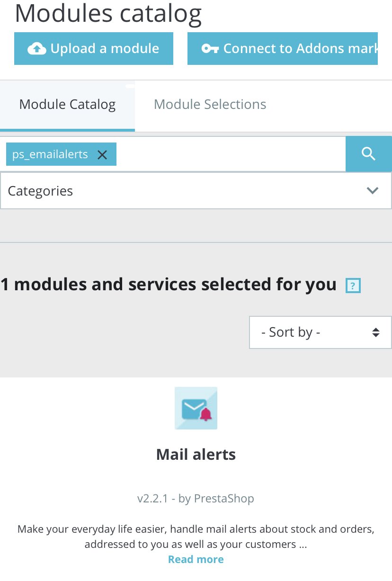Click the v2.2.1 by PrestaShop version text
Image resolution: width=392 pixels, height=581 pixels.
pos(196,499)
